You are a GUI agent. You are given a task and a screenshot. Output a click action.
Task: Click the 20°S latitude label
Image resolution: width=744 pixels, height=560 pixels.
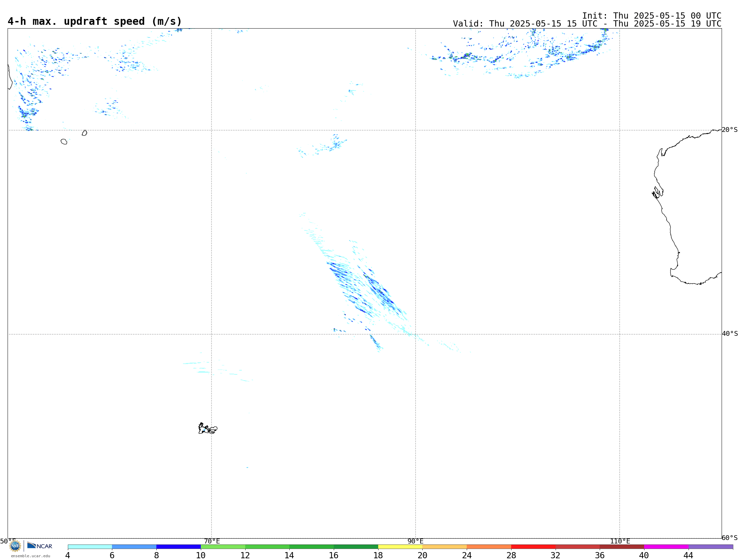point(730,130)
